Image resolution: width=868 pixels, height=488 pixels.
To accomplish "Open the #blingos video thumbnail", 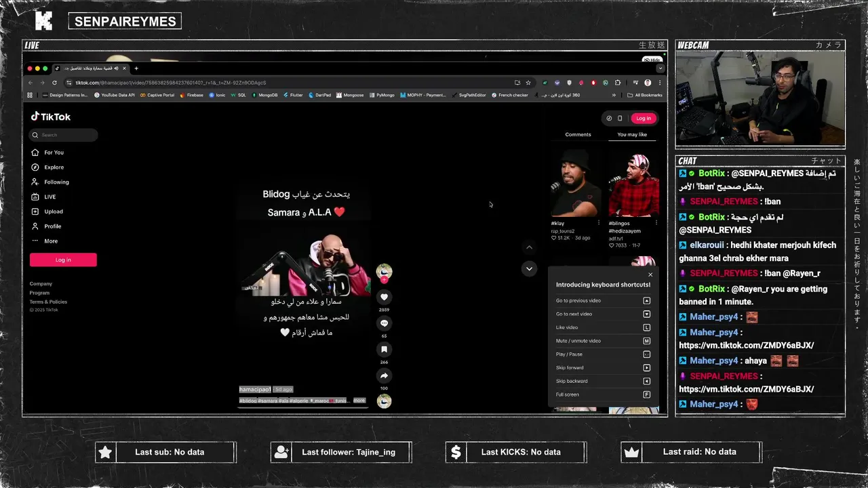I will point(633,184).
